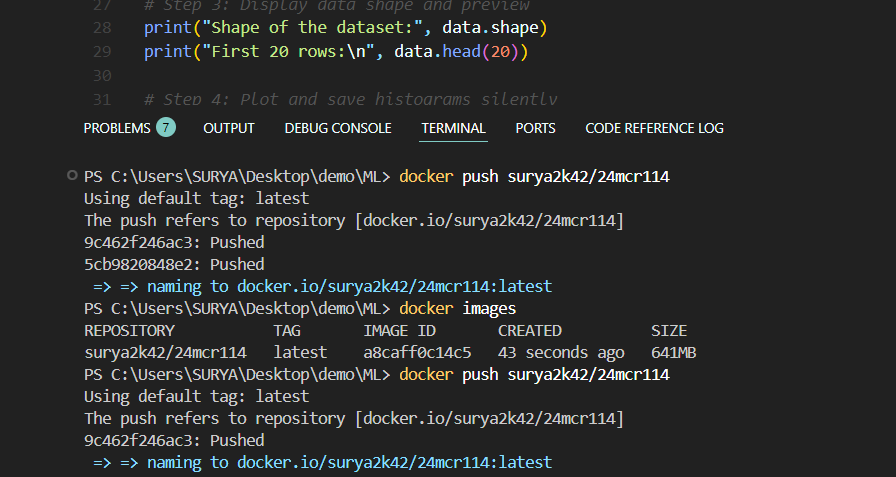Switch to the OUTPUT tab
Viewport: 896px width, 477px height.
click(x=229, y=128)
